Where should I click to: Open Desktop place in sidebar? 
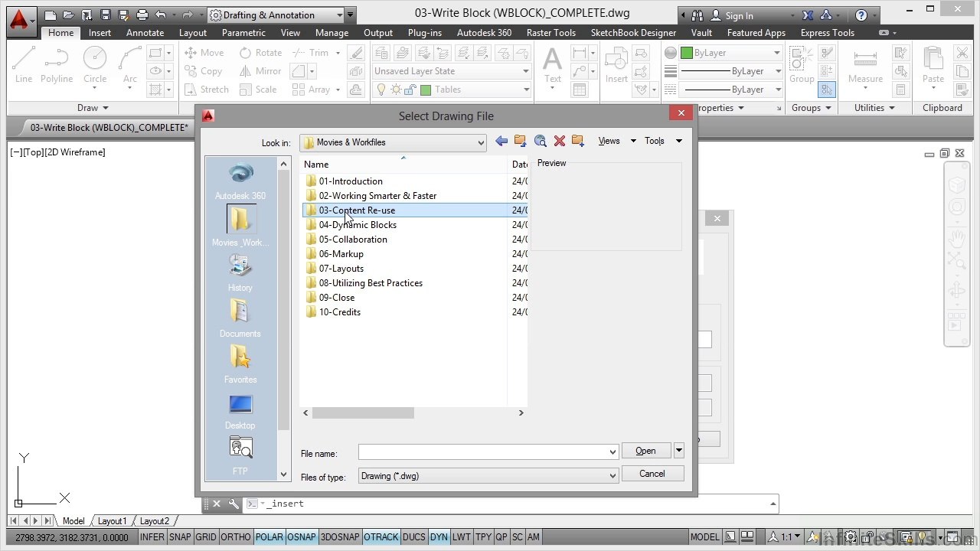(240, 411)
